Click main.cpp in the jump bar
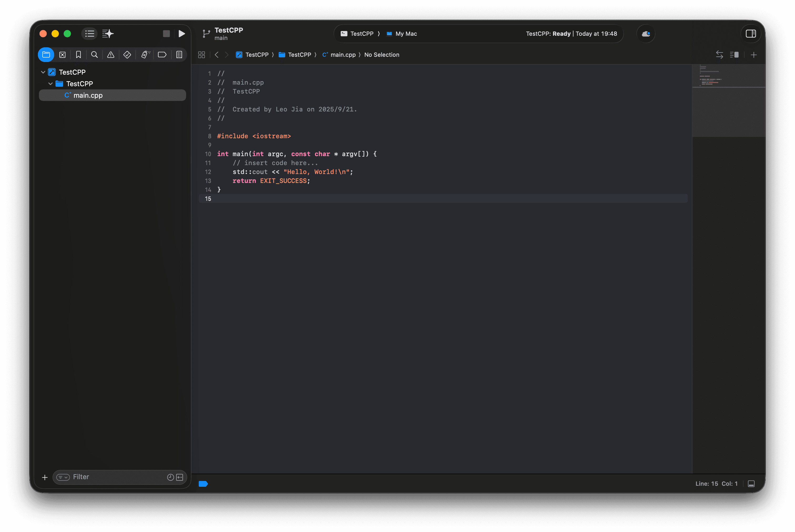 coord(343,55)
